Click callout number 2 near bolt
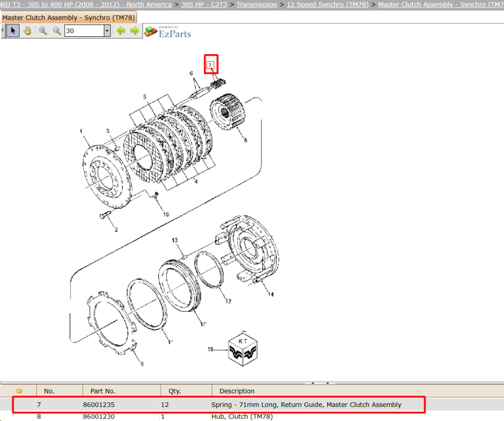 click(x=116, y=230)
